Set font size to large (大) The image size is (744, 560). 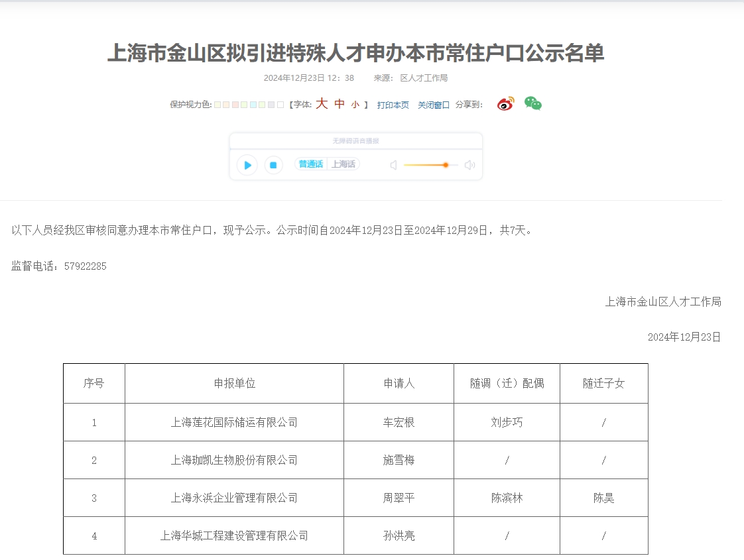322,104
